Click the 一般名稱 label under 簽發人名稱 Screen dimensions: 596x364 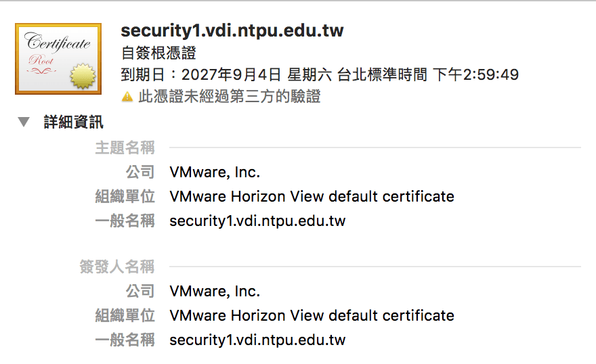tap(125, 340)
